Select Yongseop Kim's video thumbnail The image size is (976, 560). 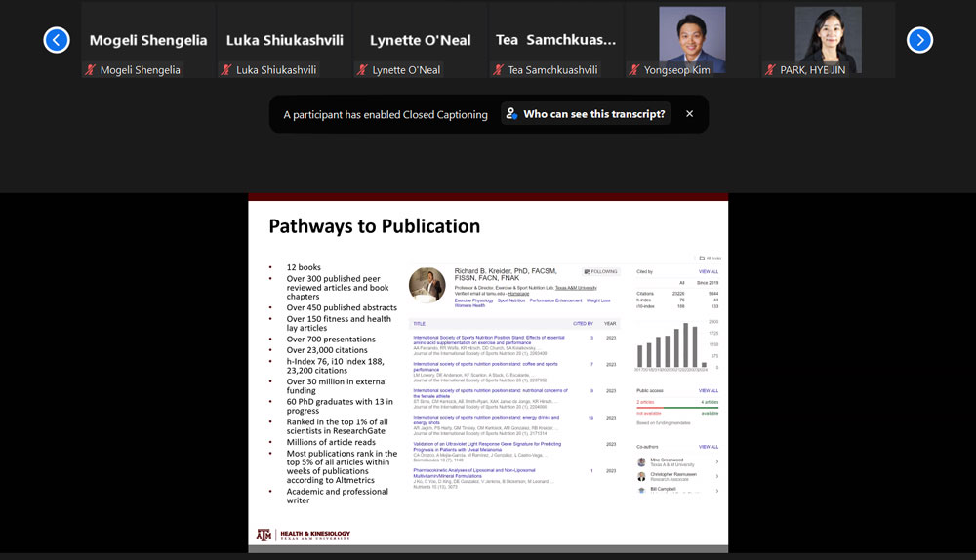[692, 35]
